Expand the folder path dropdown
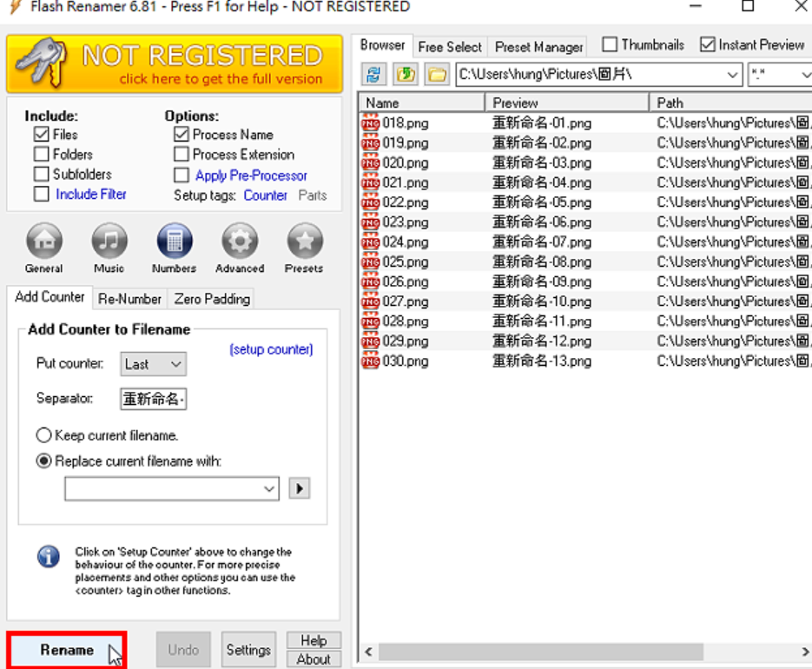 point(732,75)
